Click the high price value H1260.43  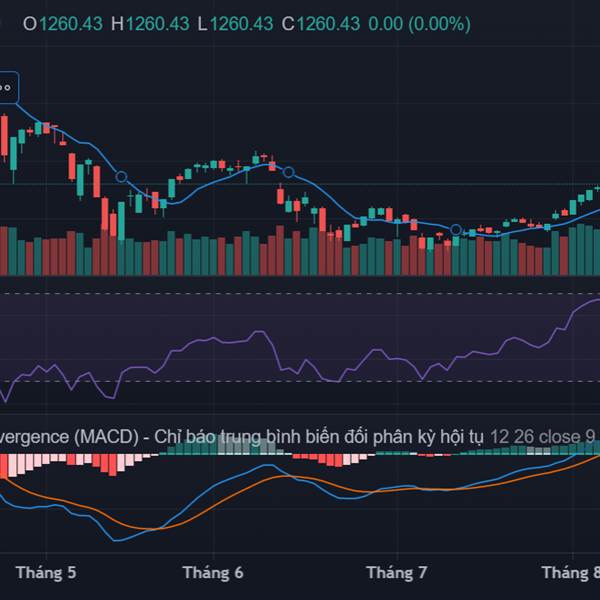pos(150,24)
